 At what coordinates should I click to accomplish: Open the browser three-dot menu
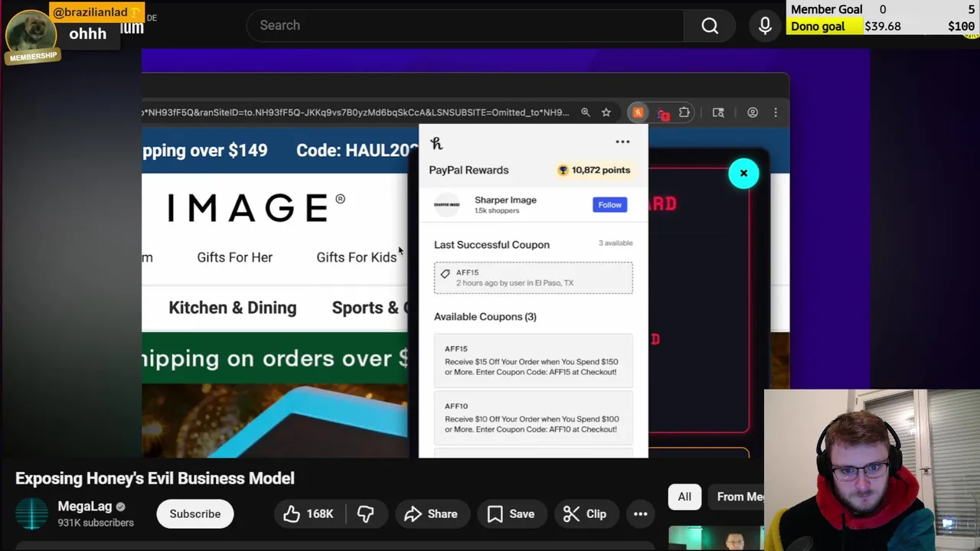pos(776,112)
